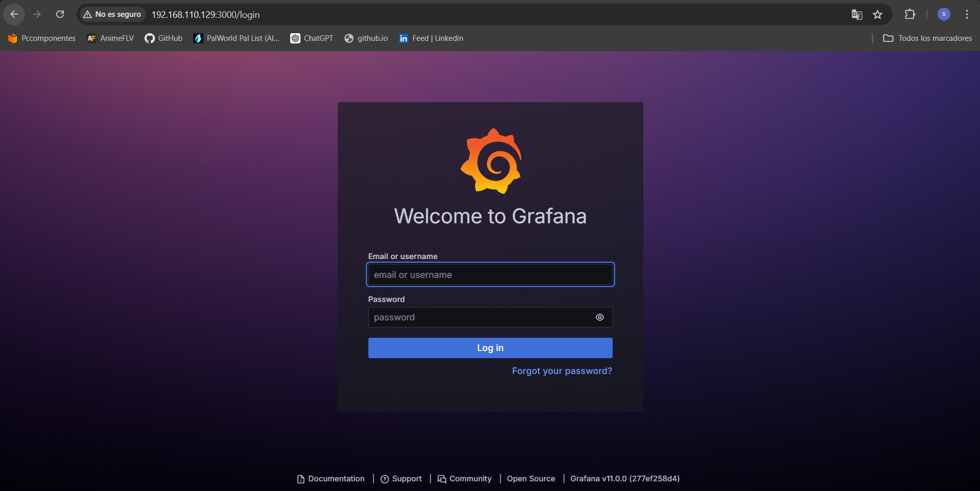Open the AnimeFLV bookmark
This screenshot has height=491, width=980.
[110, 38]
